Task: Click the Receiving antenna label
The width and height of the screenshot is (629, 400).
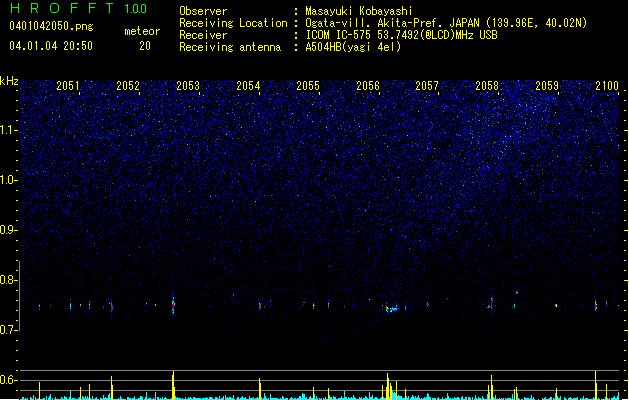Action: tap(230, 47)
